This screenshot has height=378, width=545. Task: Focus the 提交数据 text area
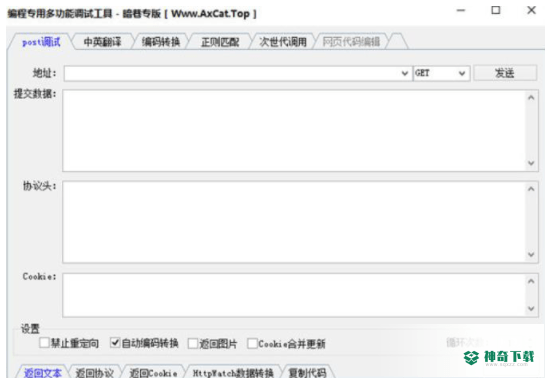click(294, 131)
